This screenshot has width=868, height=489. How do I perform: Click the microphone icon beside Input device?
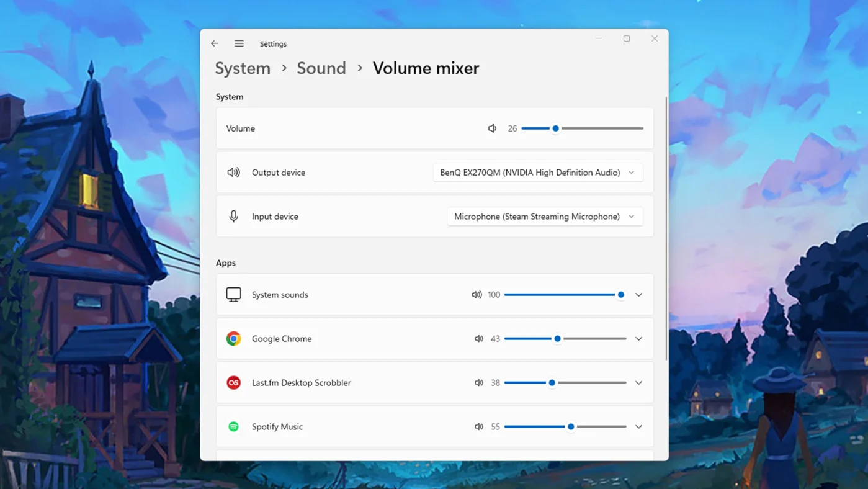pos(233,216)
